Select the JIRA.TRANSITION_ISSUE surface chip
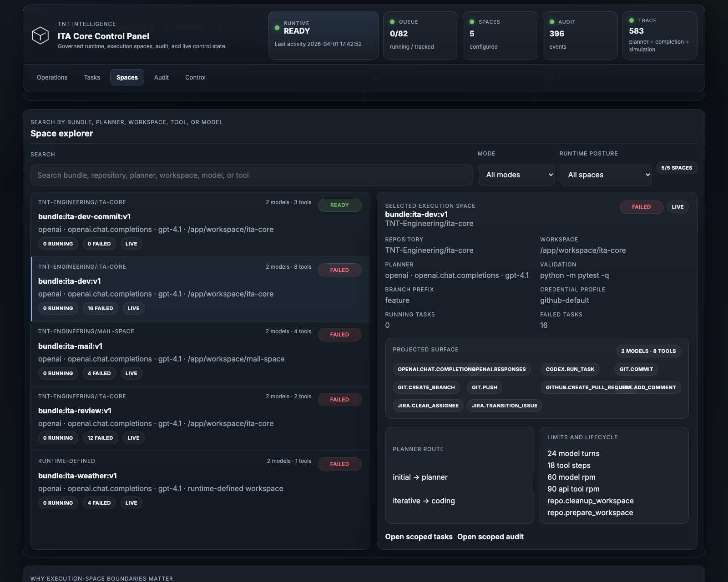The image size is (728, 582). pyautogui.click(x=504, y=405)
